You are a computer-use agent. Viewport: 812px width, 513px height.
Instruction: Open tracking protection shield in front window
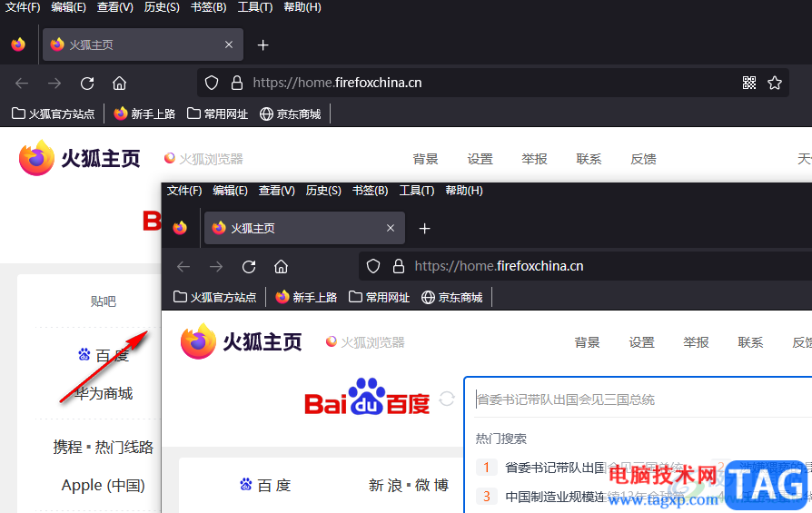pos(373,266)
